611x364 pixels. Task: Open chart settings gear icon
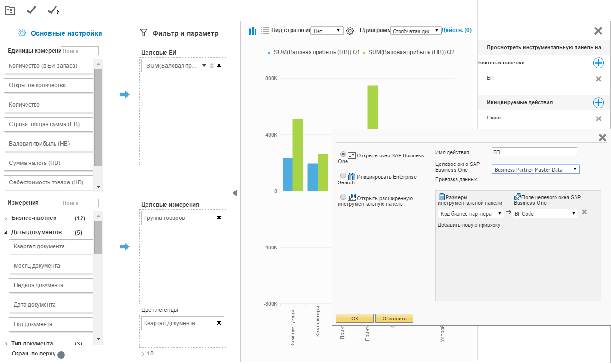[350, 31]
